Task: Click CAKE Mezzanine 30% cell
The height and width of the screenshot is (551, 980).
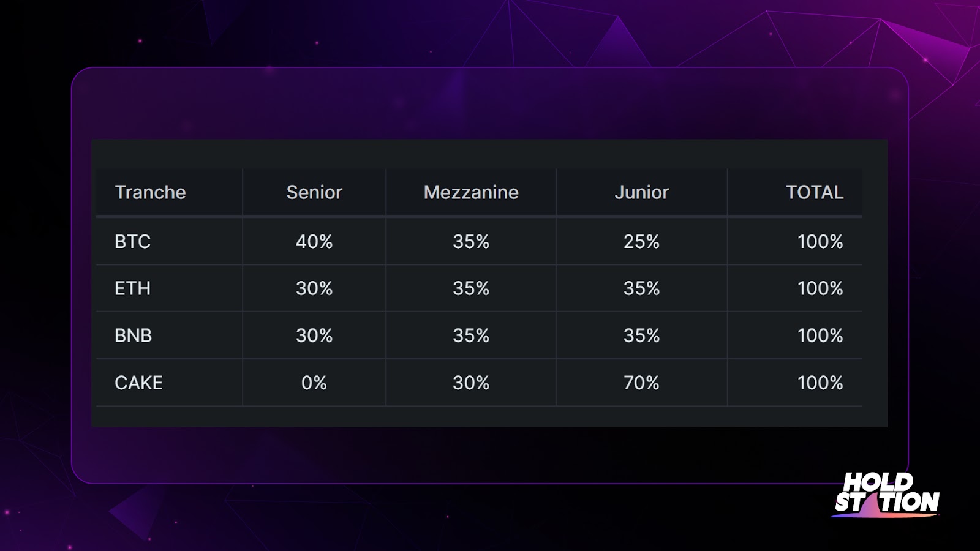Action: 471,383
